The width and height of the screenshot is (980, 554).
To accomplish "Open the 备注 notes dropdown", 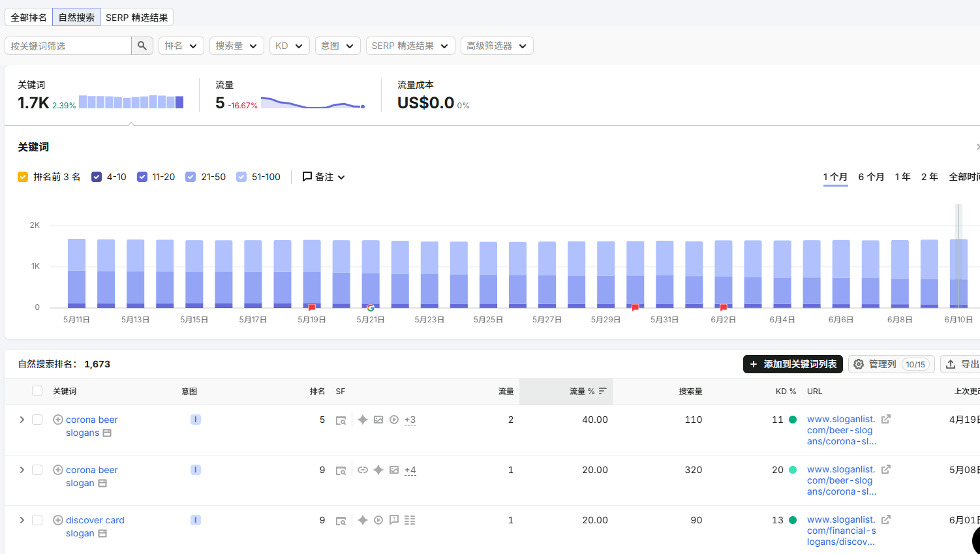I will [x=324, y=177].
